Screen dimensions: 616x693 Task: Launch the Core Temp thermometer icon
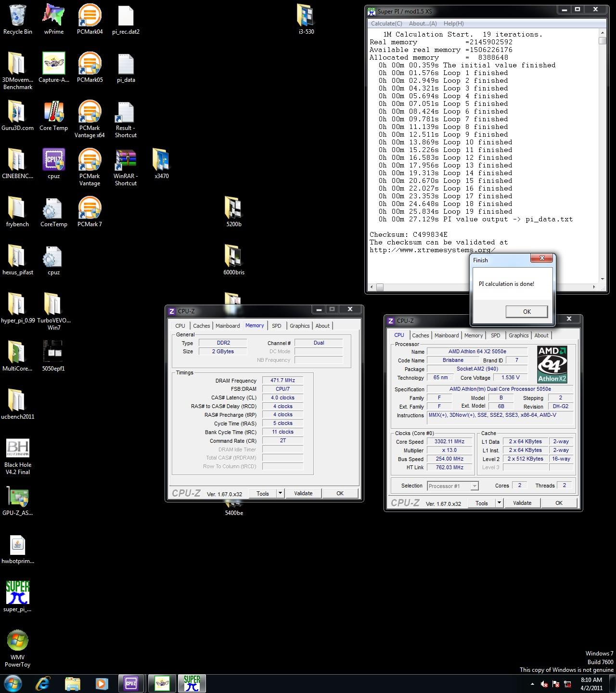(53, 115)
